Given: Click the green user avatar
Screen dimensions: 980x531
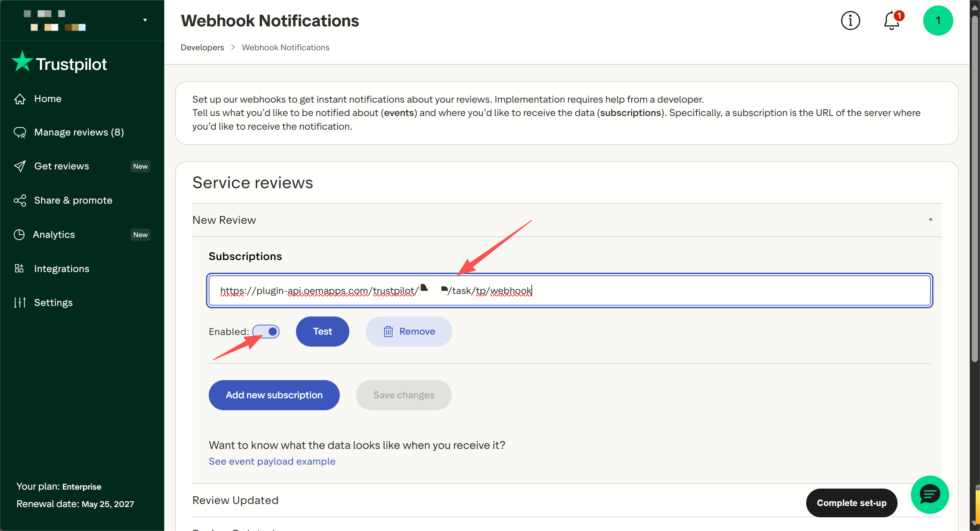Looking at the screenshot, I should 937,21.
